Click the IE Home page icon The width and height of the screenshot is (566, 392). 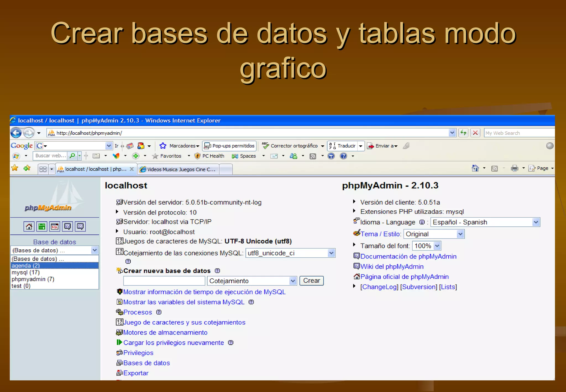[x=475, y=168]
